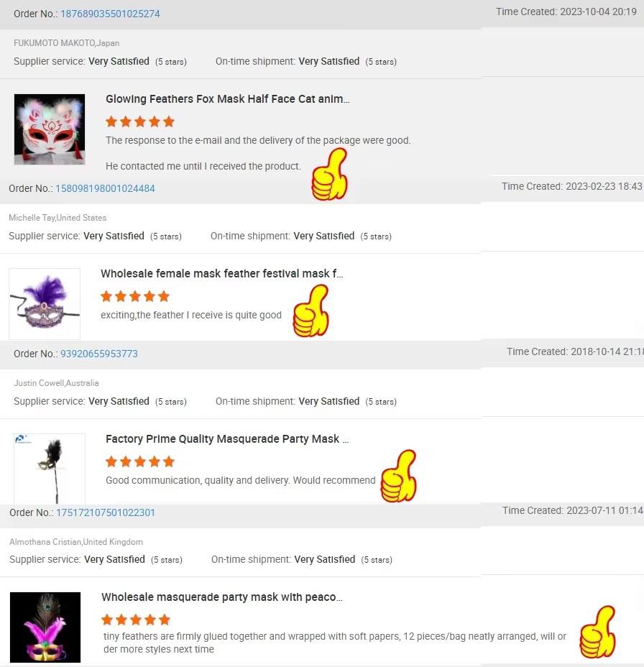Click star rating under Wholesale female mask
The height and width of the screenshot is (667, 644).
click(135, 296)
